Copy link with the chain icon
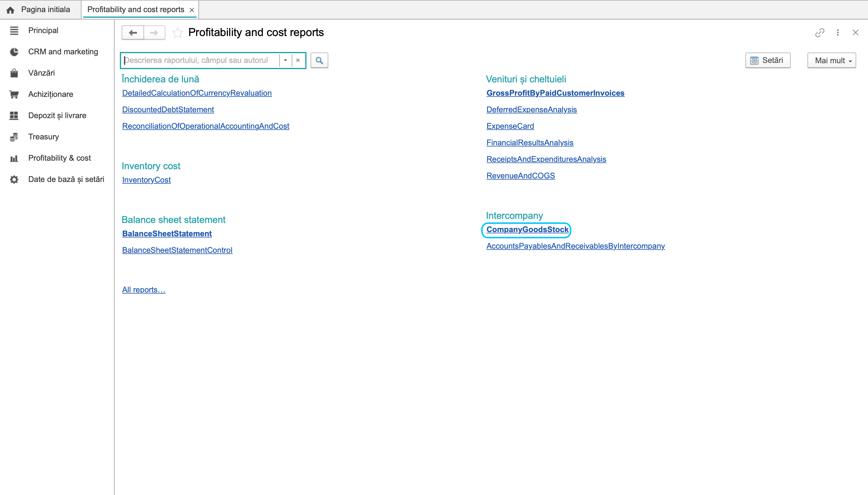This screenshot has height=495, width=868. pyautogui.click(x=820, y=33)
